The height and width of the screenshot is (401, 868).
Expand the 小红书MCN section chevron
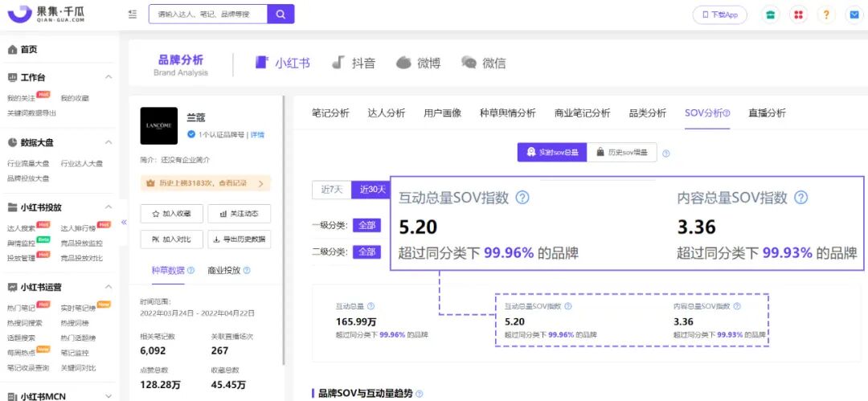[x=108, y=396]
